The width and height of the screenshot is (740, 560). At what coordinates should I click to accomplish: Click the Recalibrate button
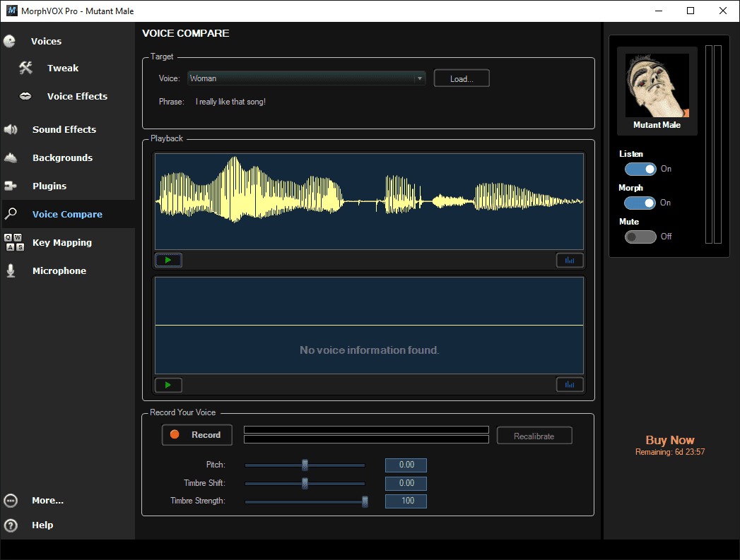(x=534, y=436)
